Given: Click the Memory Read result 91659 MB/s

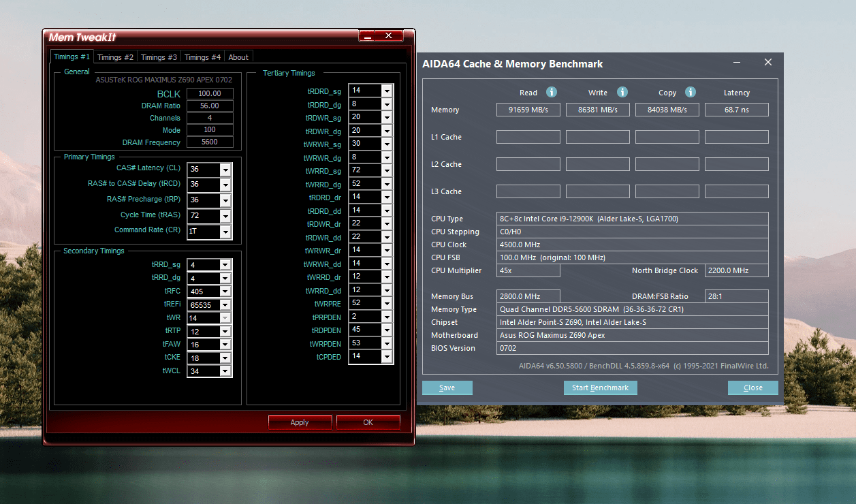Looking at the screenshot, I should click(528, 110).
